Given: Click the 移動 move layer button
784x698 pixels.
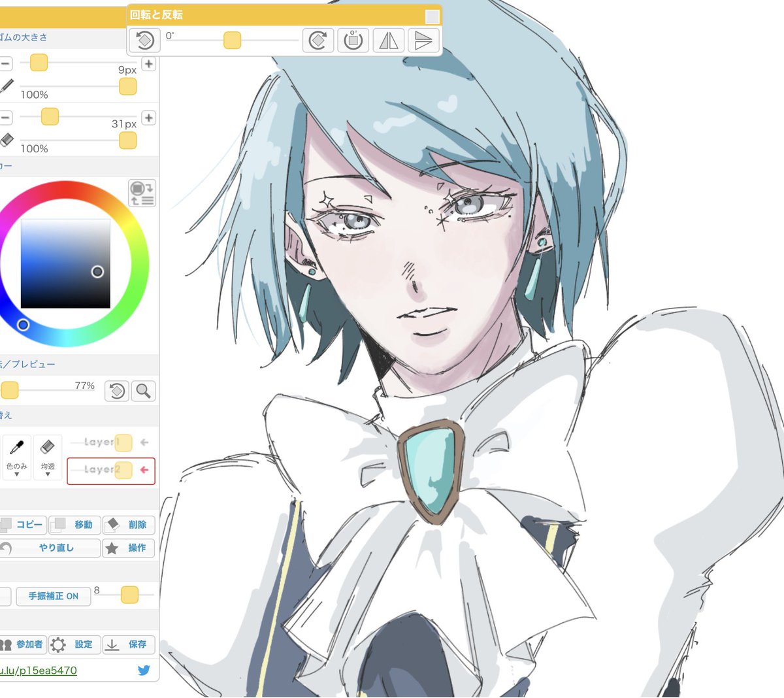Looking at the screenshot, I should click(x=75, y=524).
